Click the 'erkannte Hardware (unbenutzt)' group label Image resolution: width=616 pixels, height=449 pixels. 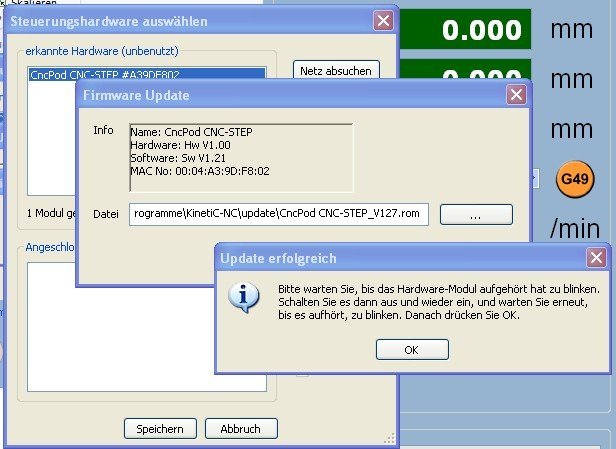[x=102, y=51]
